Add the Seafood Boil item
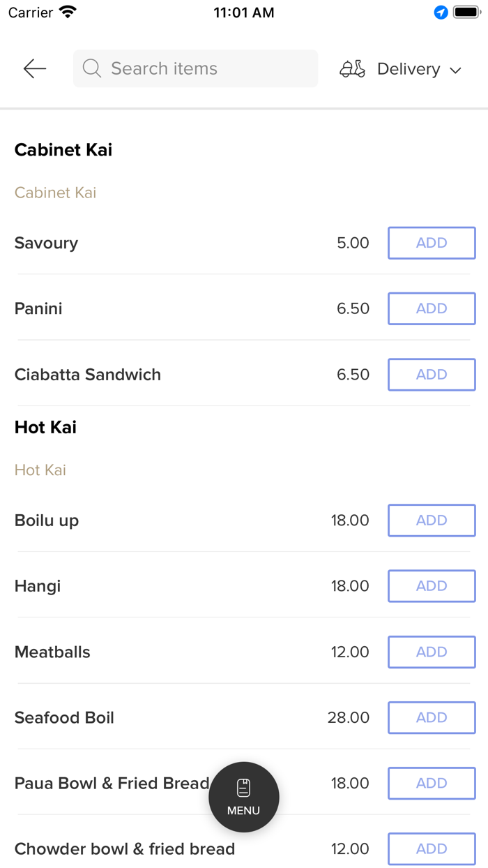488x868 pixels. coord(432,717)
